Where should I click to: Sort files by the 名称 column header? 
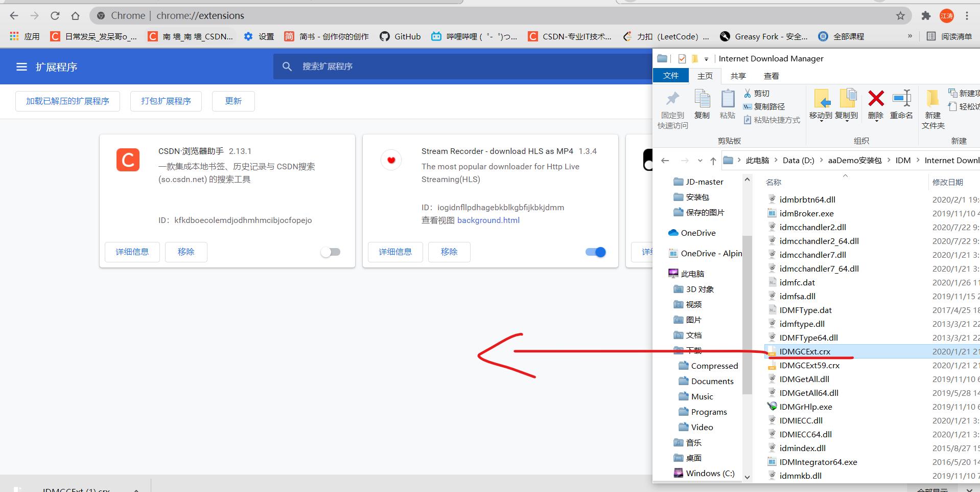pyautogui.click(x=774, y=183)
